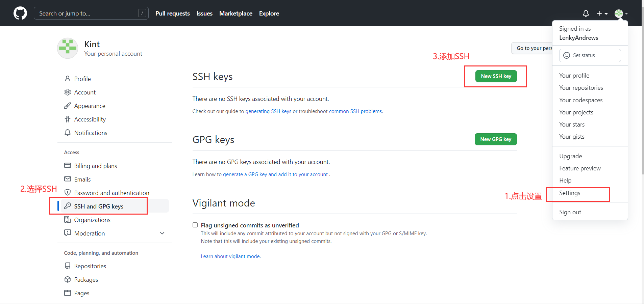The width and height of the screenshot is (644, 304).
Task: Click the New SSH key button
Action: (x=496, y=76)
